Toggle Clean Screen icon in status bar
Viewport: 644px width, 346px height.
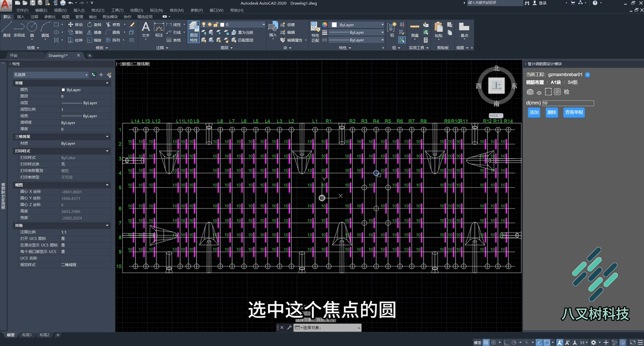coord(633,343)
